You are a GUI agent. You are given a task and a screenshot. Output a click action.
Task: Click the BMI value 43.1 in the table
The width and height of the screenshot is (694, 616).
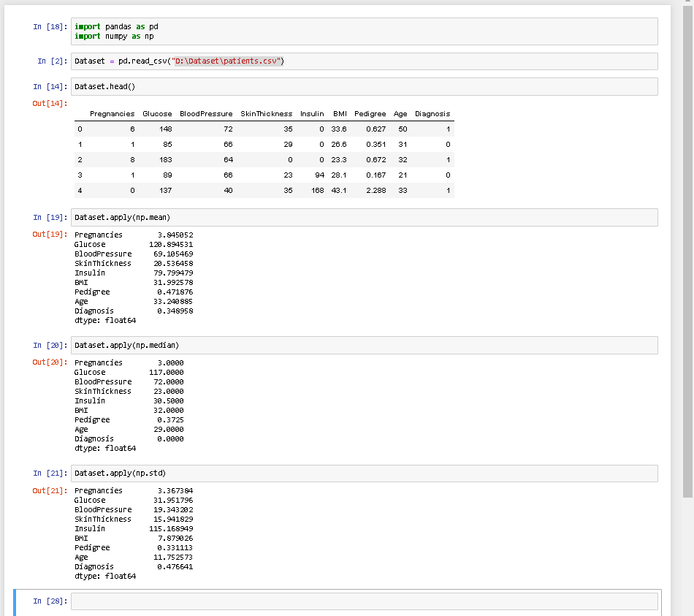[x=338, y=190]
